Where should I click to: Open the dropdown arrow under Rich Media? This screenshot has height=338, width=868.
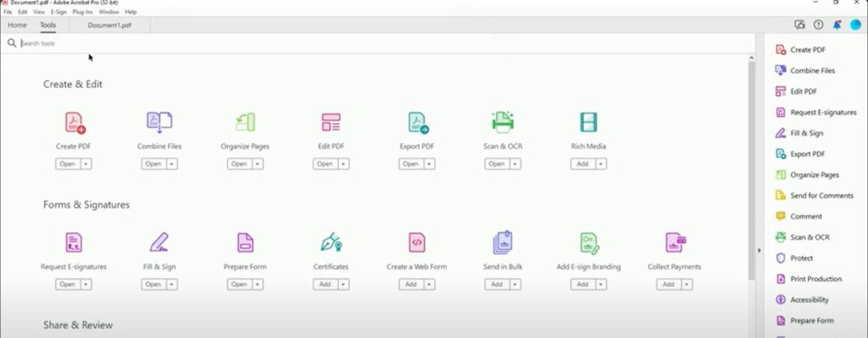pos(601,164)
